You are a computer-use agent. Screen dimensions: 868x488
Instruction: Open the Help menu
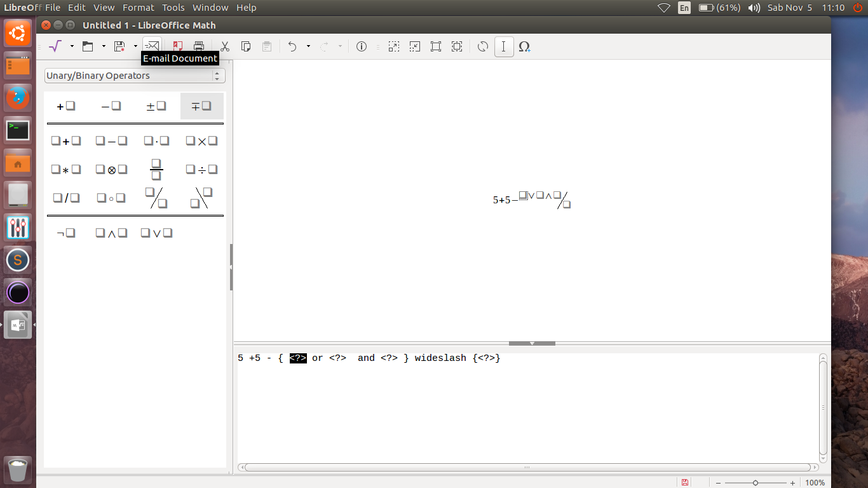tap(247, 8)
